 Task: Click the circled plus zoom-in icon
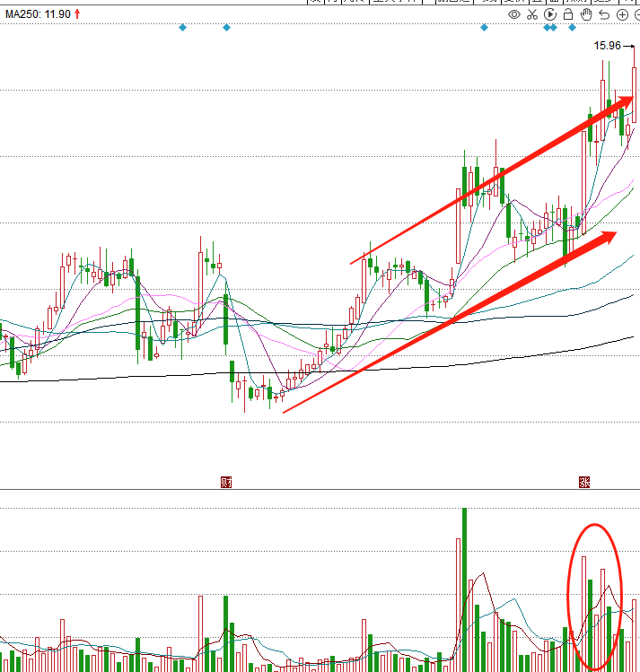pos(622,15)
